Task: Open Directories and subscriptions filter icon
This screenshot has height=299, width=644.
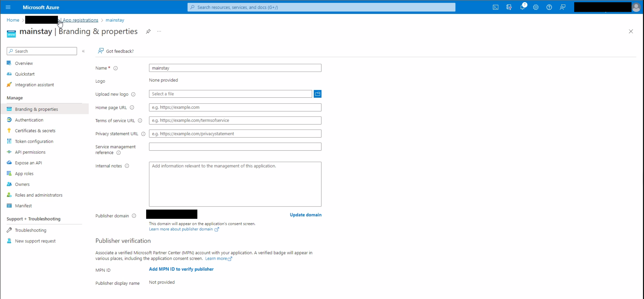Action: 509,7
